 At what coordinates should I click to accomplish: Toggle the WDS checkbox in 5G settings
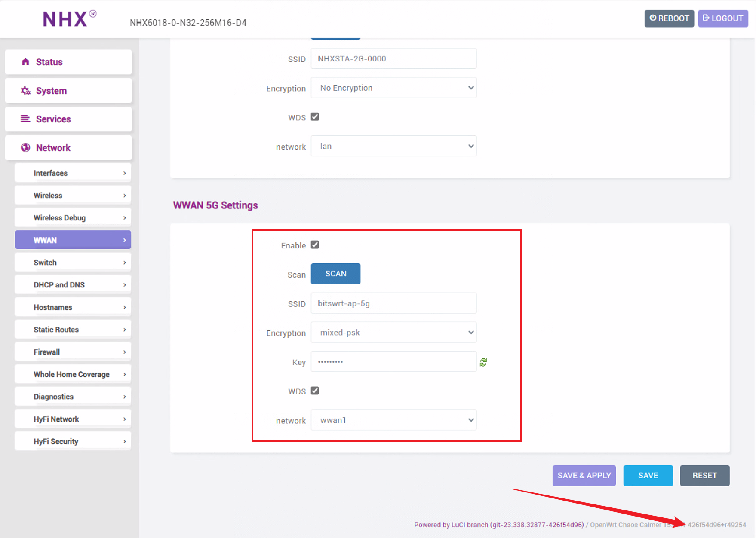coord(315,391)
